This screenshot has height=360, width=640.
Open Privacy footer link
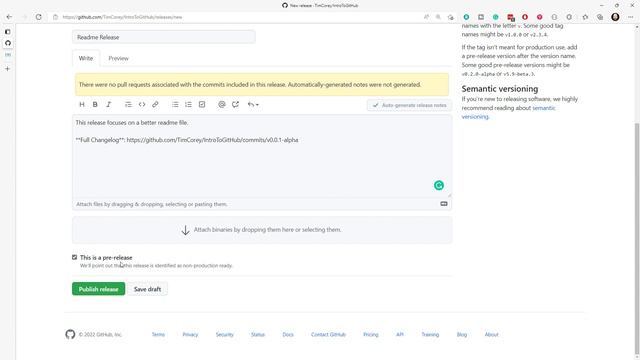[x=190, y=334]
